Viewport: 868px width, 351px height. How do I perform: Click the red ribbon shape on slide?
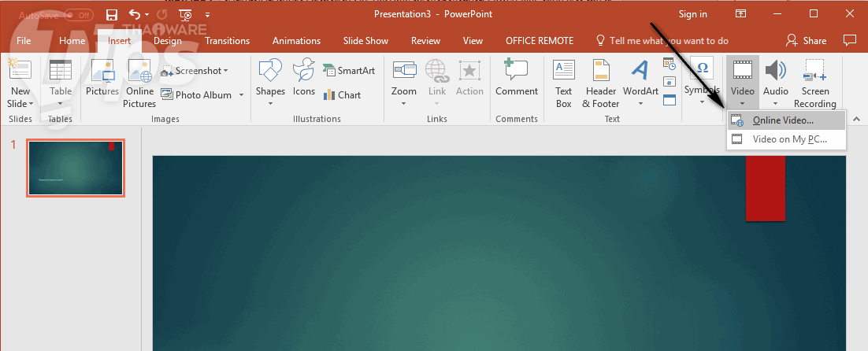(x=766, y=189)
